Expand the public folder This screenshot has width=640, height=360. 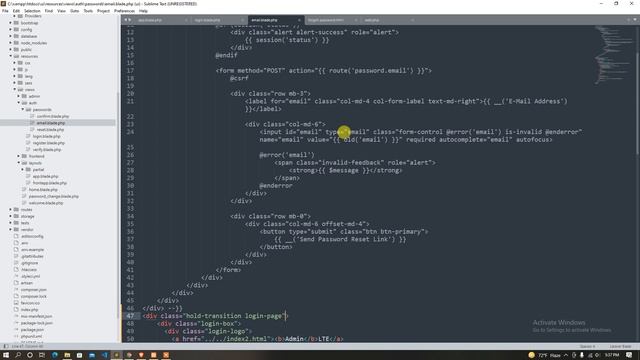[x=11, y=49]
